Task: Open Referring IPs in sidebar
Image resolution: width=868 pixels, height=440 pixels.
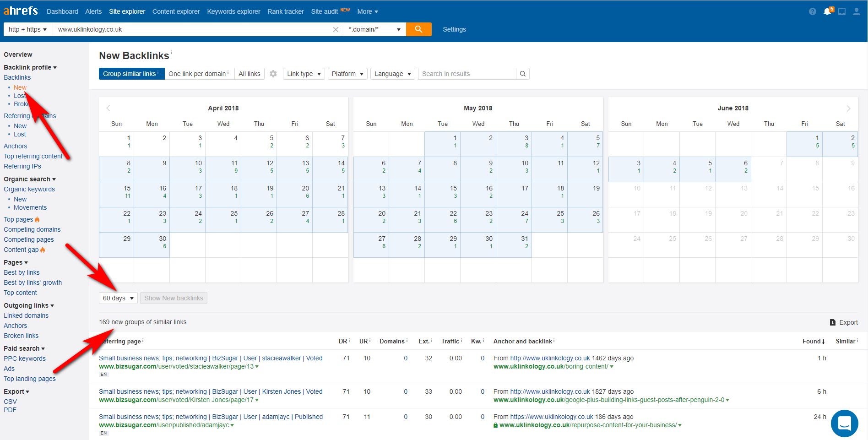Action: click(22, 166)
